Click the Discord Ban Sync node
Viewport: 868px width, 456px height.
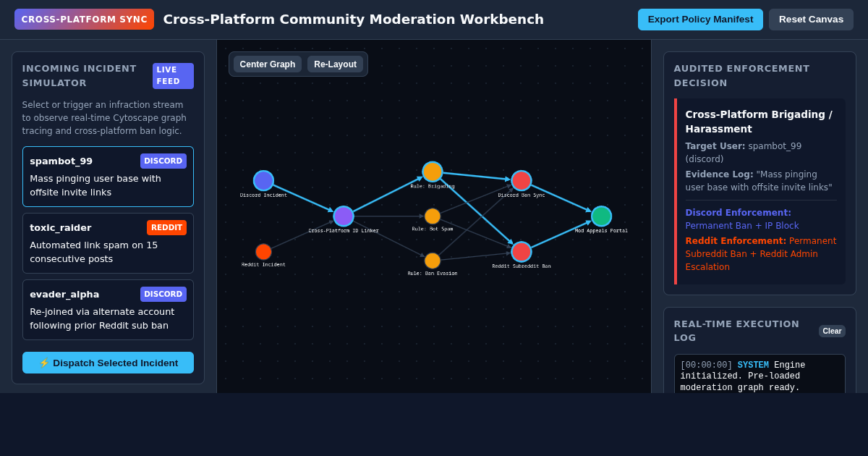pyautogui.click(x=522, y=181)
